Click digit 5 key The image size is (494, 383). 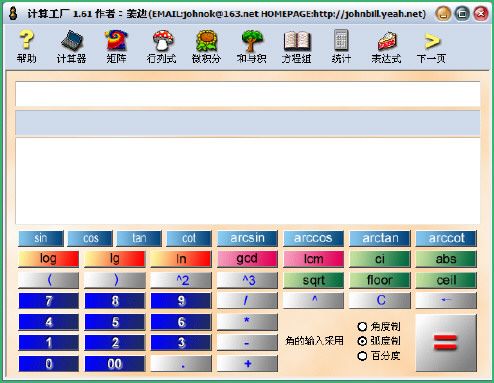coord(115,322)
